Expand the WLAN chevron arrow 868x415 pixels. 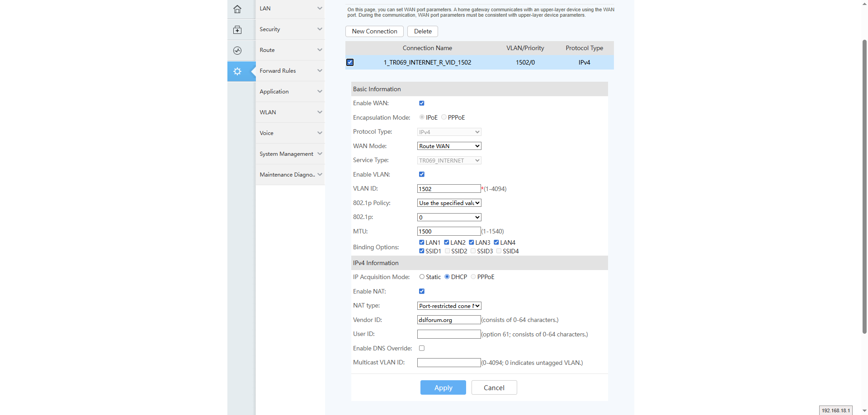[320, 112]
